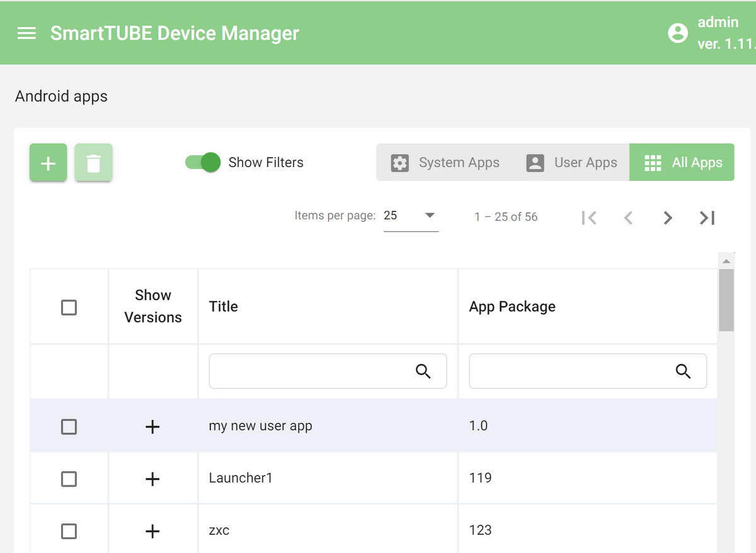756x553 pixels.
Task: Select checkbox for my new user app
Action: pyautogui.click(x=69, y=427)
